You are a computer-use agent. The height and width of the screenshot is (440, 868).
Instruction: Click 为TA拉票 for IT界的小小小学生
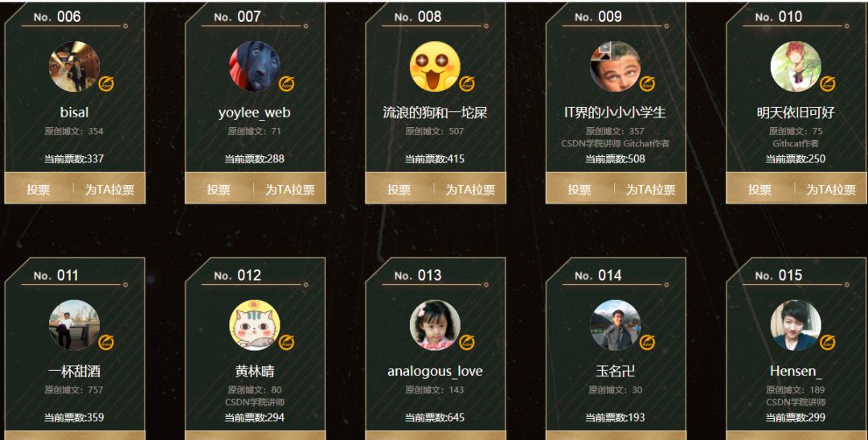650,190
